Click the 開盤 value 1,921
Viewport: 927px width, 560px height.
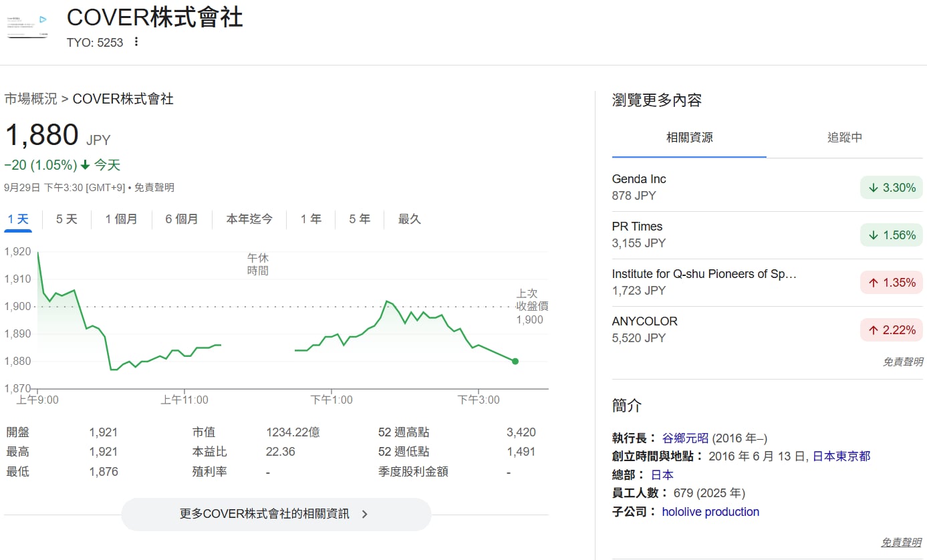[104, 432]
